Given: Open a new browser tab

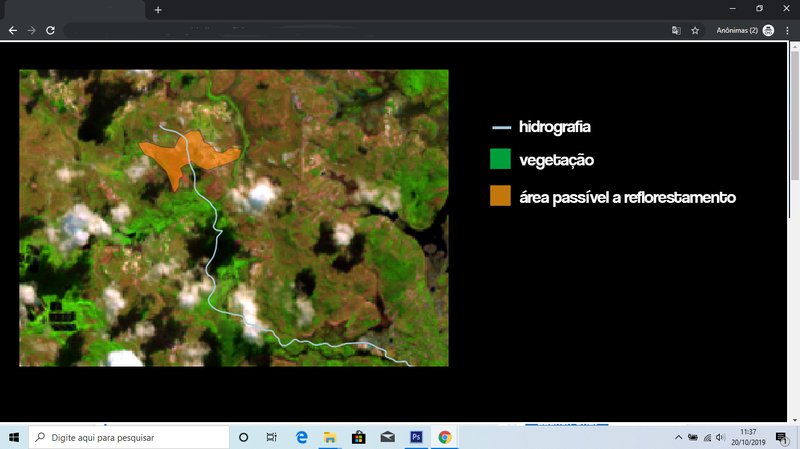Looking at the screenshot, I should click(x=158, y=9).
